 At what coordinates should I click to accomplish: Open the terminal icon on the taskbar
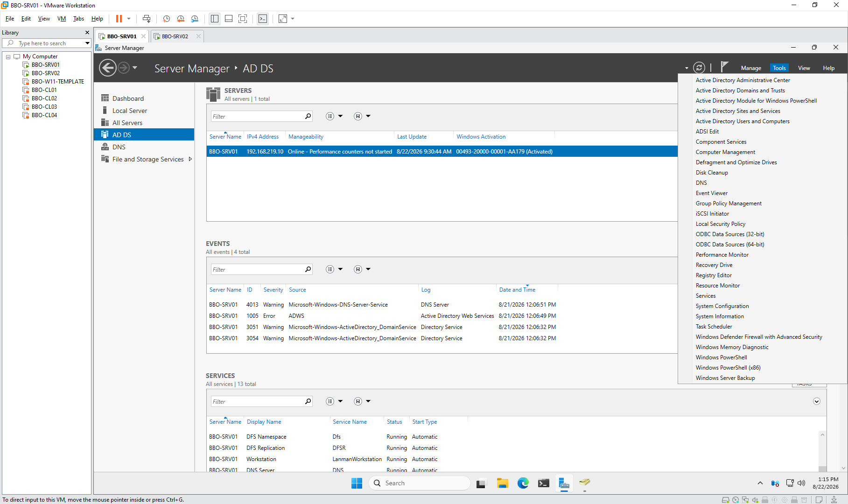[x=543, y=483]
